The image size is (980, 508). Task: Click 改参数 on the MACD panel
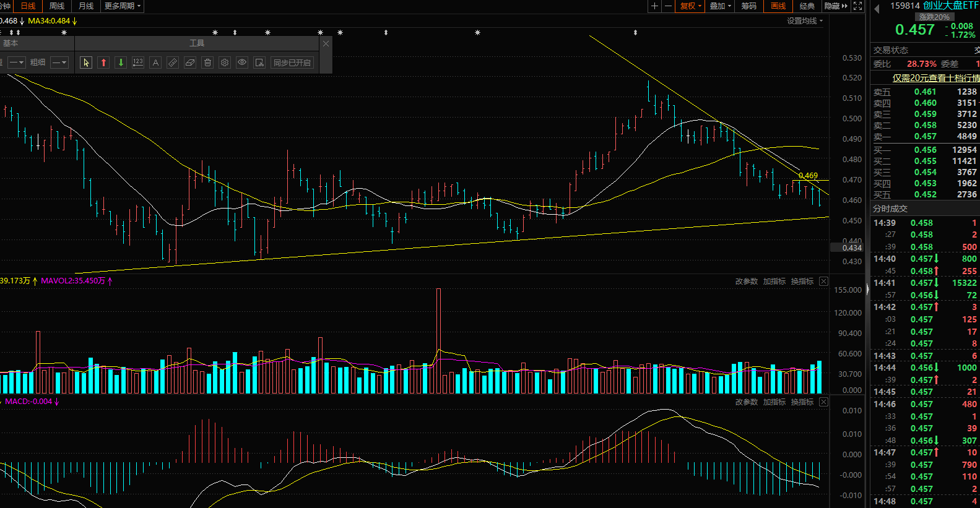tap(747, 402)
